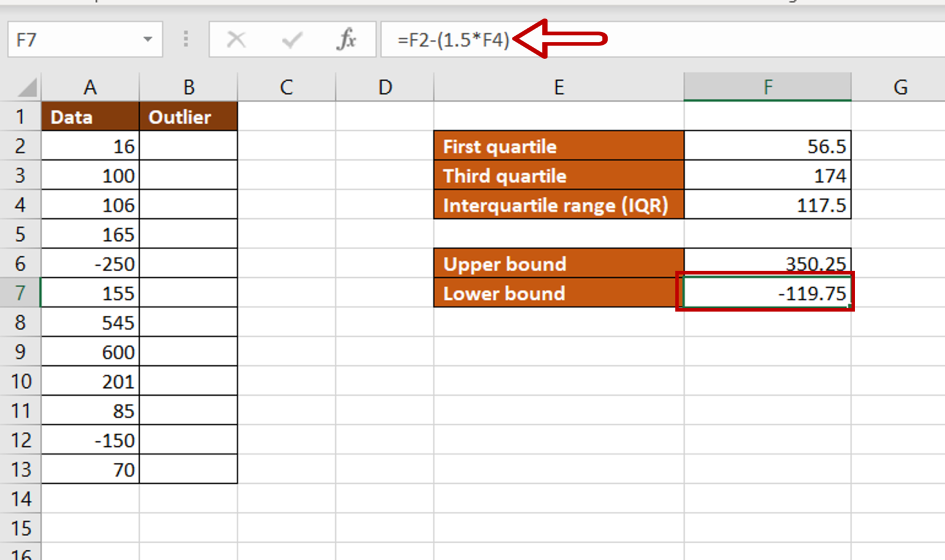Click row 7 header
Viewport: 945px width, 560px height.
pyautogui.click(x=20, y=293)
